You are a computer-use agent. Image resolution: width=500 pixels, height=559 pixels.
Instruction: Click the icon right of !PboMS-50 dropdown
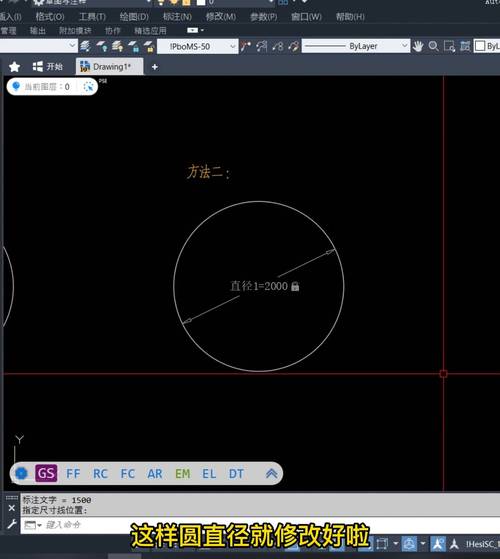[246, 46]
